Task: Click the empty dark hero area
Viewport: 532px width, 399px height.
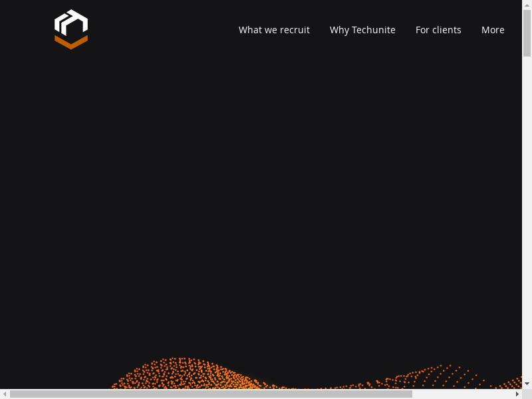Action: [x=266, y=199]
